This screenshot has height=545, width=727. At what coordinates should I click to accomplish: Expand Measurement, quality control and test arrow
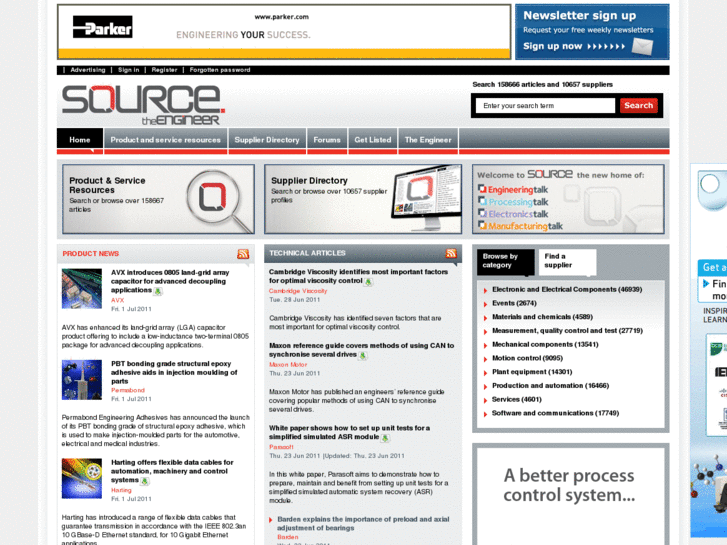pyautogui.click(x=485, y=332)
